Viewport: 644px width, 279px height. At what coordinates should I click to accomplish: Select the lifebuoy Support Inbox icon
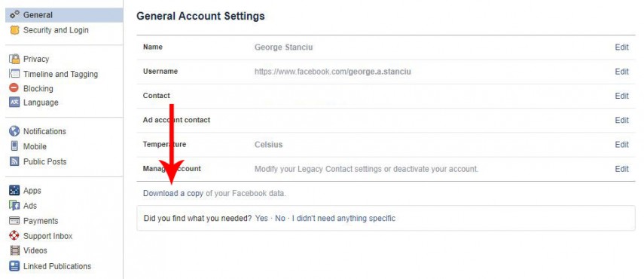click(x=14, y=236)
